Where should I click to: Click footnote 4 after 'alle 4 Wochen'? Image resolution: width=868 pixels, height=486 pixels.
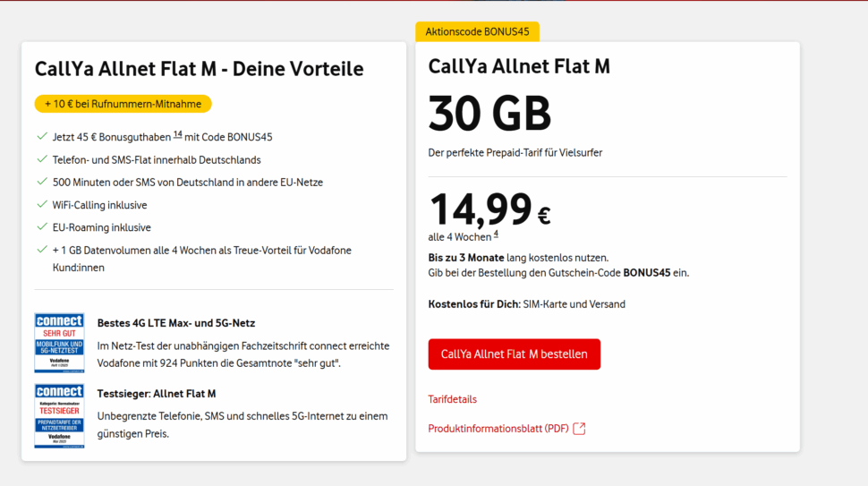point(496,234)
